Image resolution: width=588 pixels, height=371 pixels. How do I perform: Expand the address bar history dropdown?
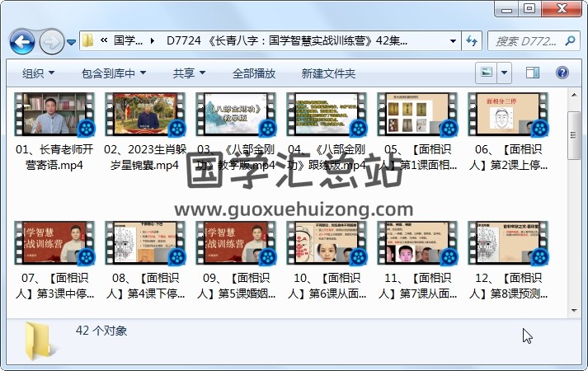click(x=453, y=41)
